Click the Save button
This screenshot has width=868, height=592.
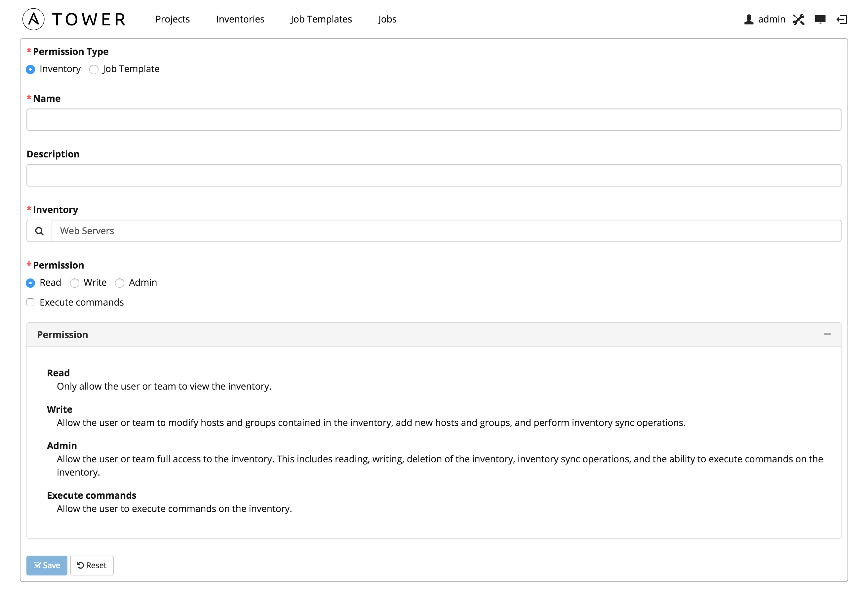(x=47, y=566)
